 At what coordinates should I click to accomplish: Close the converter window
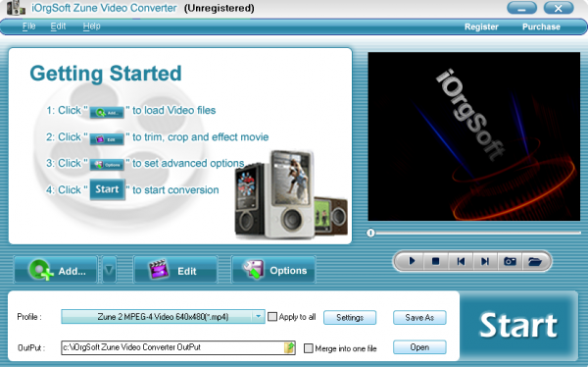coord(559,8)
